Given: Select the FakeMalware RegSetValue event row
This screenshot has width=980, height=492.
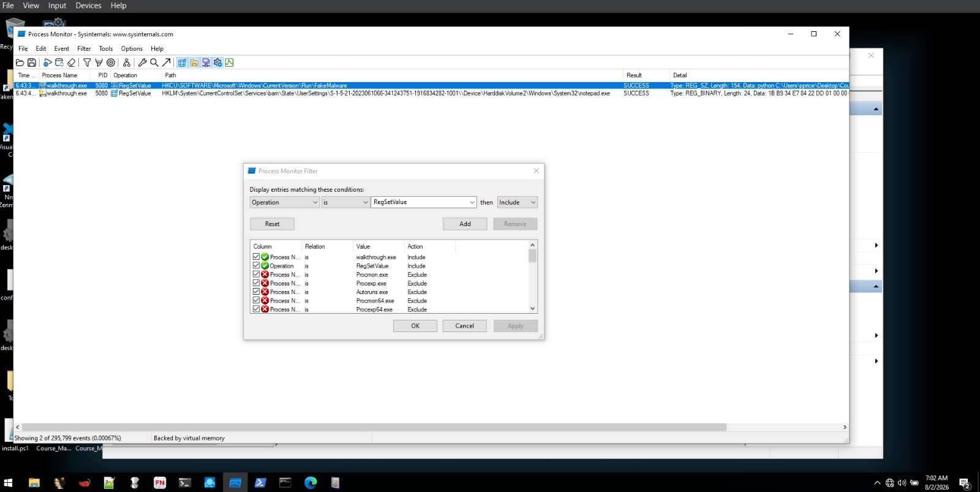Looking at the screenshot, I should point(431,86).
